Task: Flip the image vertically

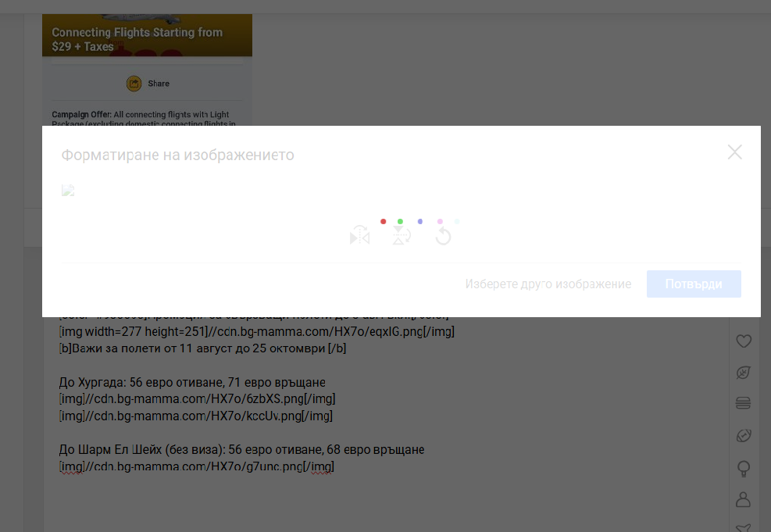Action: pyautogui.click(x=402, y=235)
